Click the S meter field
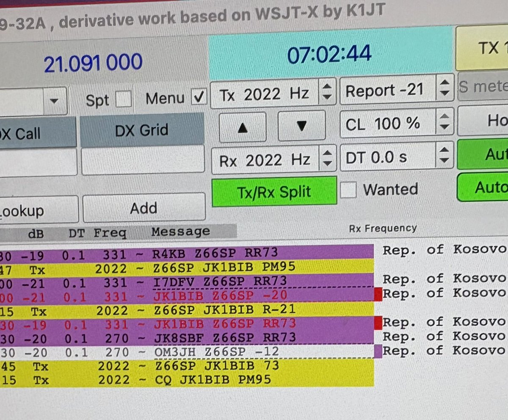508x420 pixels. coord(483,86)
